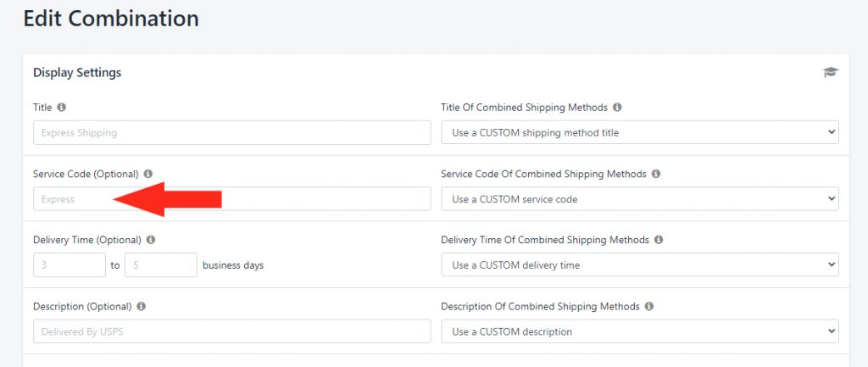Viewport: 868px width, 367px height.
Task: Click info icon for Description Of Combined Shipping Methods
Action: click(649, 306)
